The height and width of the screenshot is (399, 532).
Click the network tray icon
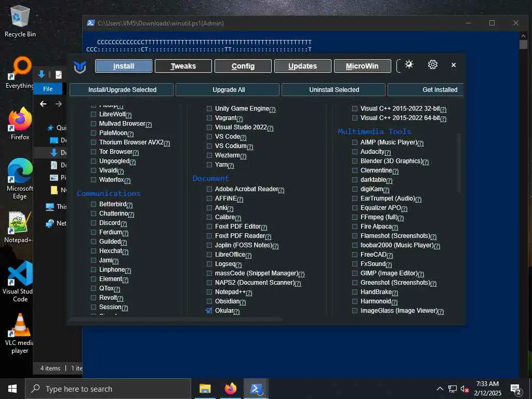pos(453,389)
